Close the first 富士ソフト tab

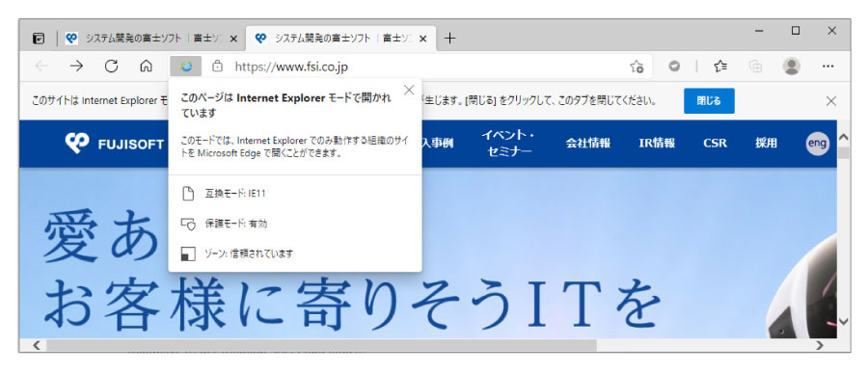[233, 39]
